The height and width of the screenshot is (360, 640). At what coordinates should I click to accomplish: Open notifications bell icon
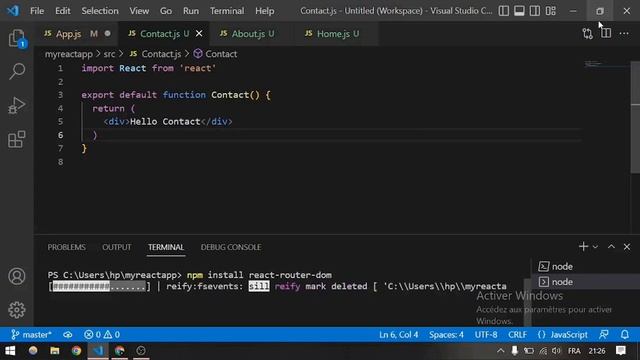(x=625, y=335)
